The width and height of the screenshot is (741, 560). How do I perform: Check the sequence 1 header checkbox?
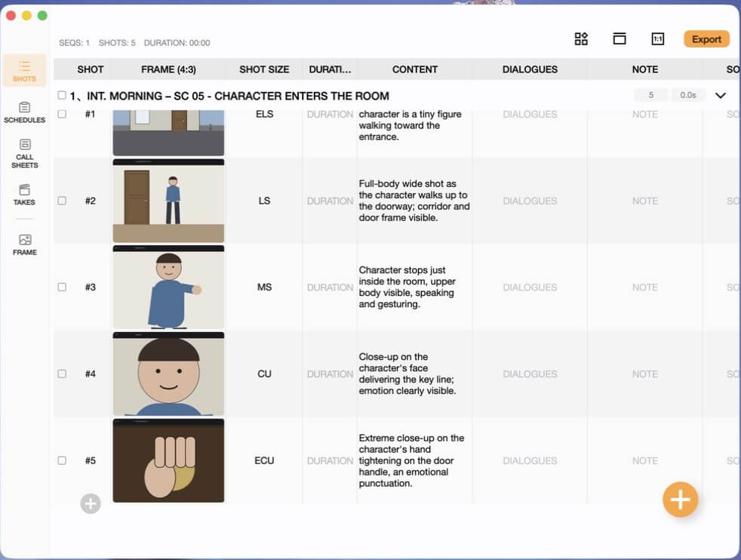click(x=62, y=95)
